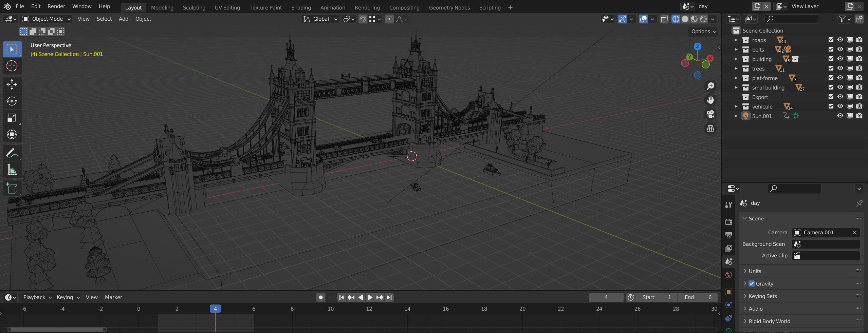Click the pan view hand icon

pos(710,100)
